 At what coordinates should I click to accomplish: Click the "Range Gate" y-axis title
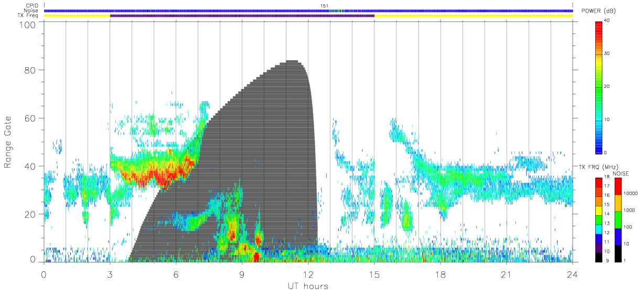point(8,142)
